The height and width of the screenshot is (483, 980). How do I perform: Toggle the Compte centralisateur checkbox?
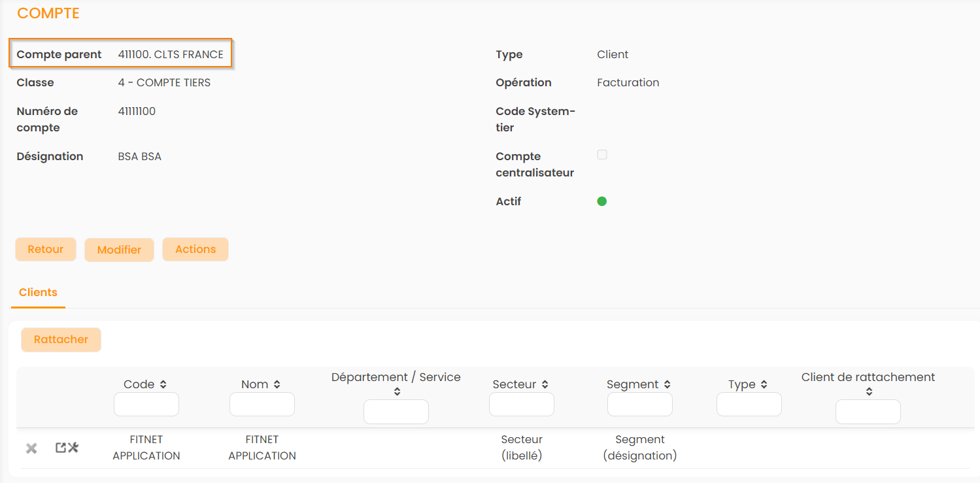pos(602,155)
